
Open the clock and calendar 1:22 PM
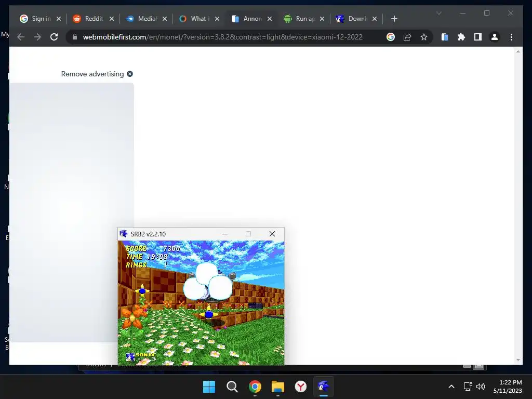point(508,387)
